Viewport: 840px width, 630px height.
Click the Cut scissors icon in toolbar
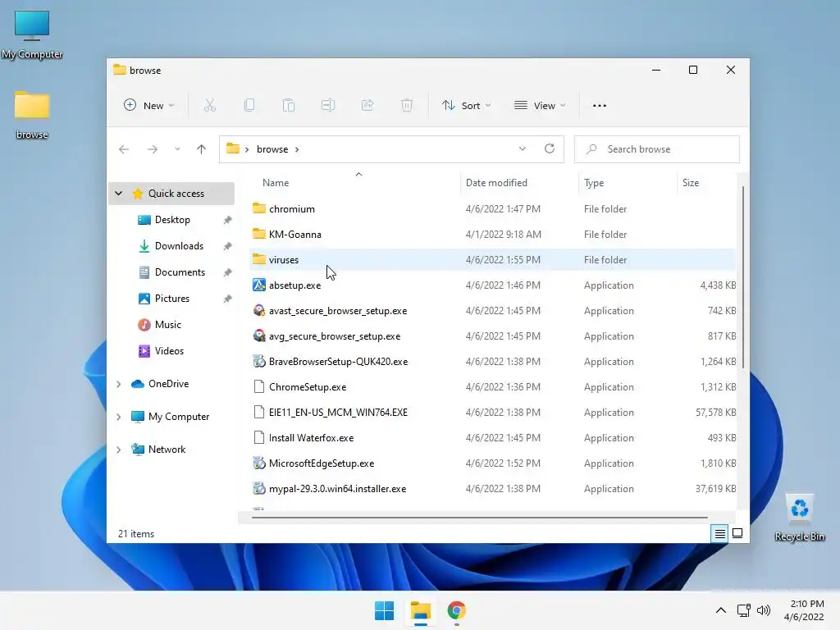tap(209, 106)
